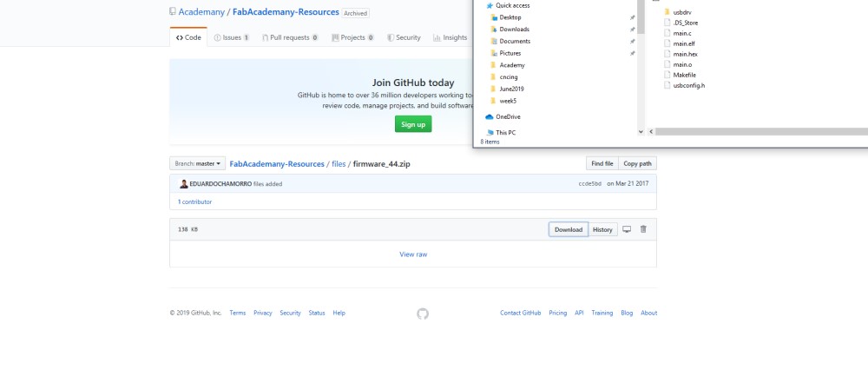
Task: Go to the files breadcrumb folder
Action: click(339, 164)
